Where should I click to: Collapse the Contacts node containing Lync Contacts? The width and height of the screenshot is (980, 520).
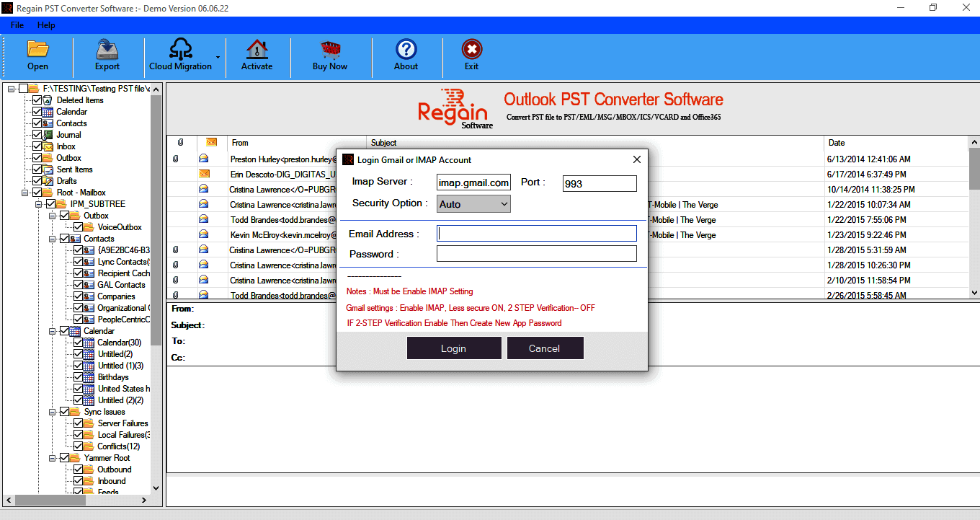pos(53,239)
